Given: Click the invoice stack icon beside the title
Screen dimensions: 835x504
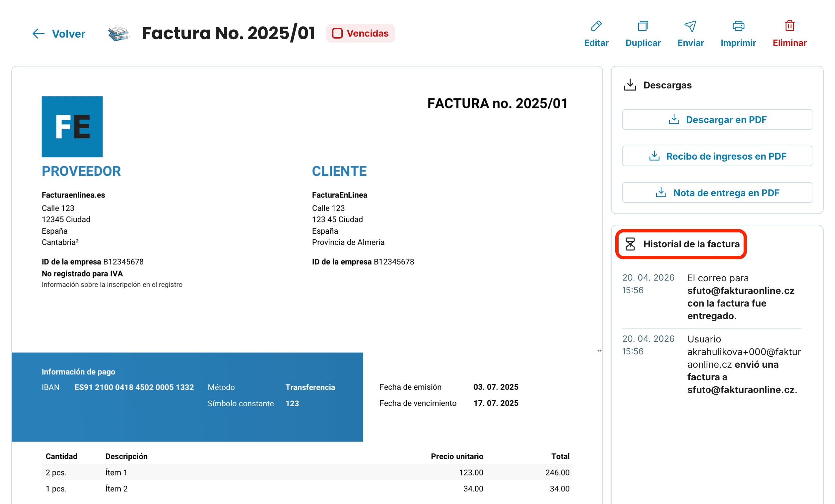Looking at the screenshot, I should tap(118, 33).
